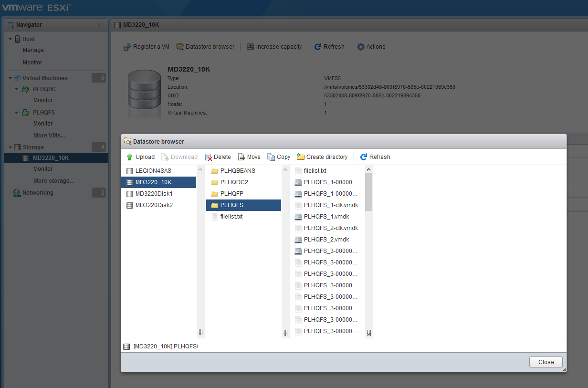Click Monitor under PLHQDC
The image size is (588, 388).
(43, 100)
